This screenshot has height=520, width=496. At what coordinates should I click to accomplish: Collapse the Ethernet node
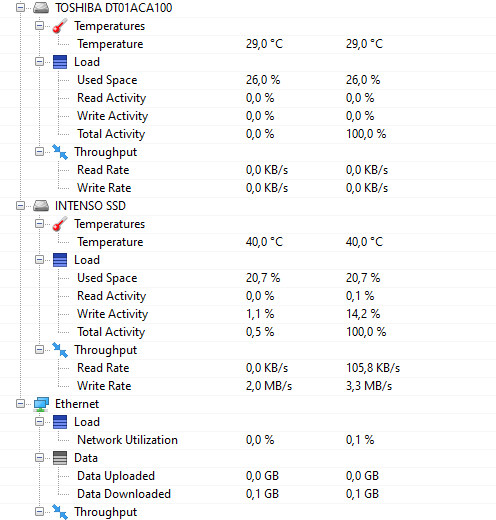point(20,404)
